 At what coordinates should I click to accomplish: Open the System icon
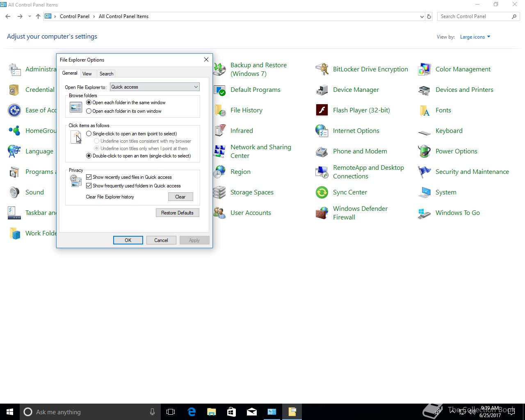point(425,192)
